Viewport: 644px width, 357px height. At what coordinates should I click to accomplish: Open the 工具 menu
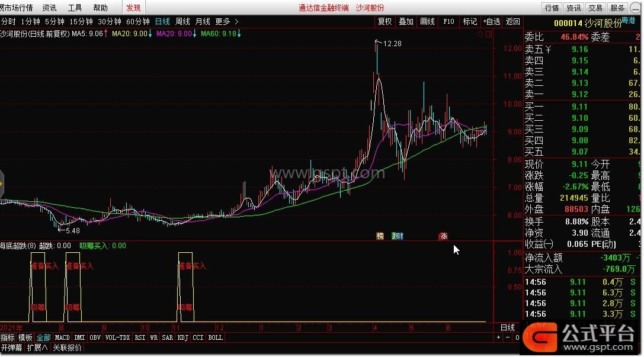(x=75, y=8)
